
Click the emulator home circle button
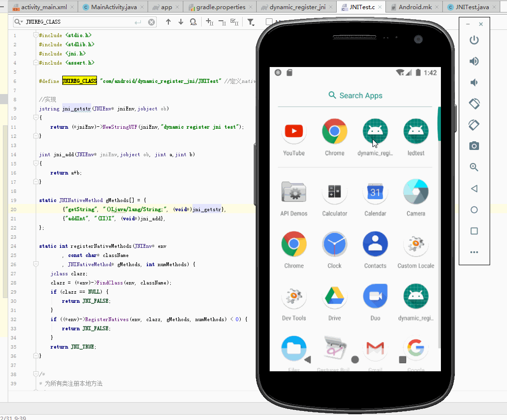coord(474,210)
